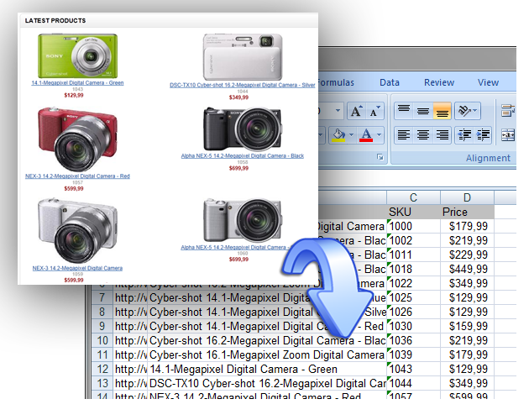The height and width of the screenshot is (420, 529).
Task: Select the SKU cell 1036
Action: 413,340
